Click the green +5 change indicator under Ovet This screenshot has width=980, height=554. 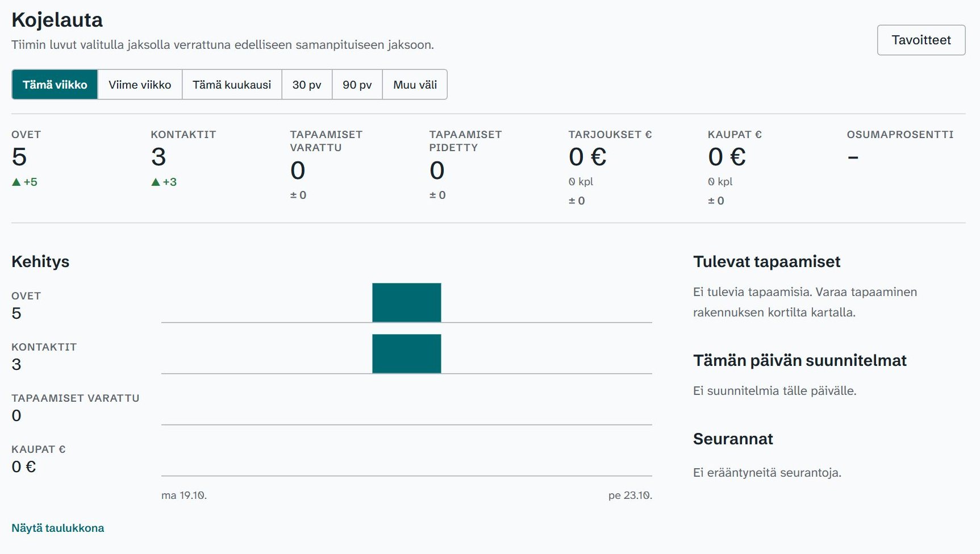click(x=24, y=182)
